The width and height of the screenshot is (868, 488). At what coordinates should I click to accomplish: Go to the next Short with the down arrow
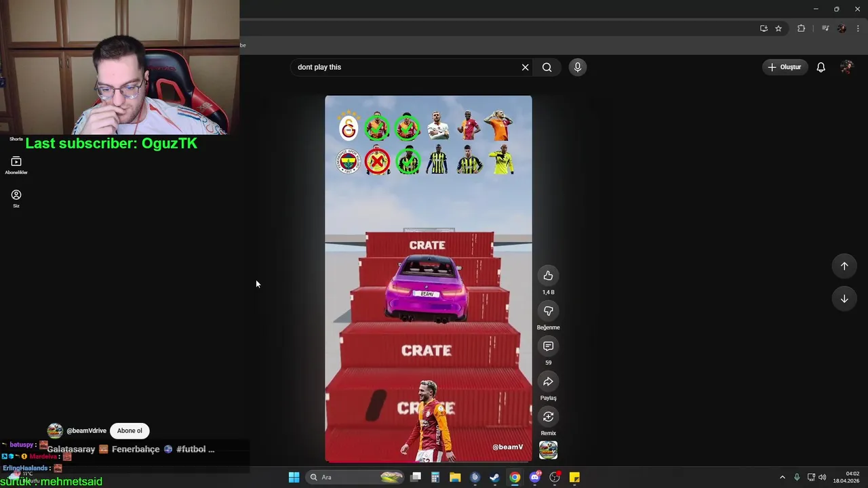pos(844,299)
